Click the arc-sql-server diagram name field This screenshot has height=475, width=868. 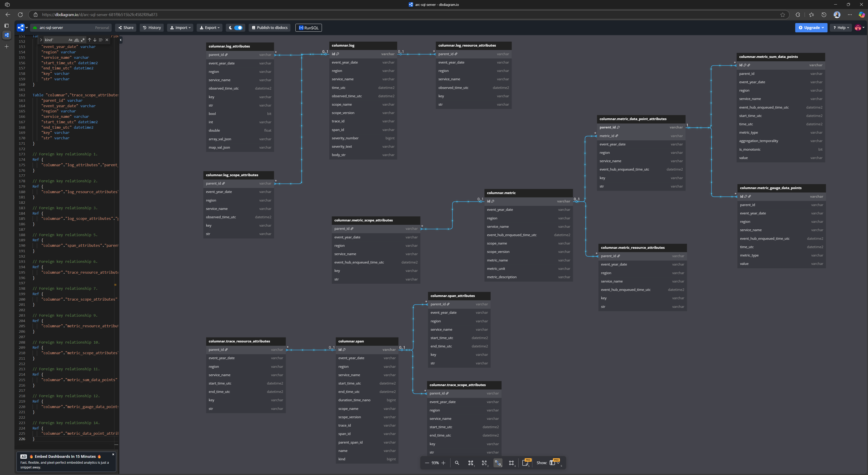point(71,28)
